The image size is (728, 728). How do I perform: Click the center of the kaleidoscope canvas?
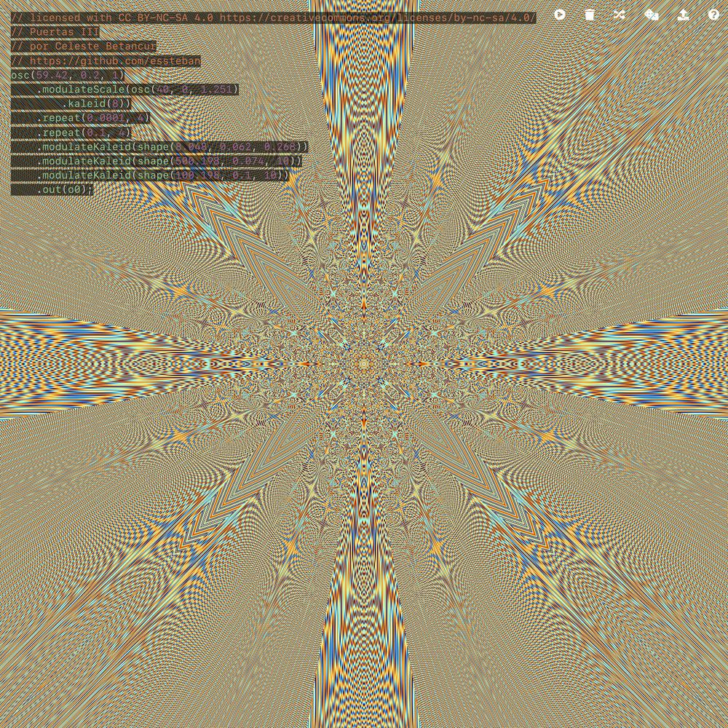pos(364,364)
